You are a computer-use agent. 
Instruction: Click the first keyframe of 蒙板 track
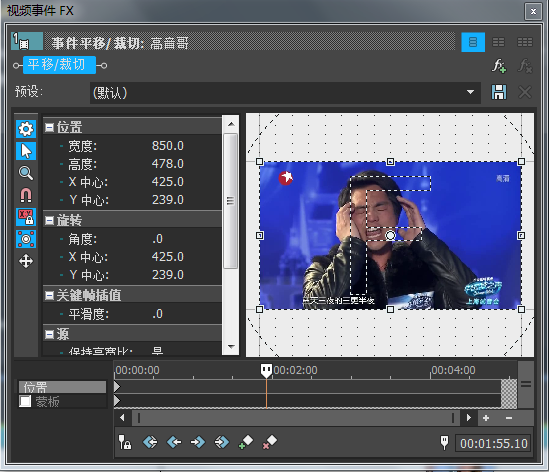coord(117,401)
